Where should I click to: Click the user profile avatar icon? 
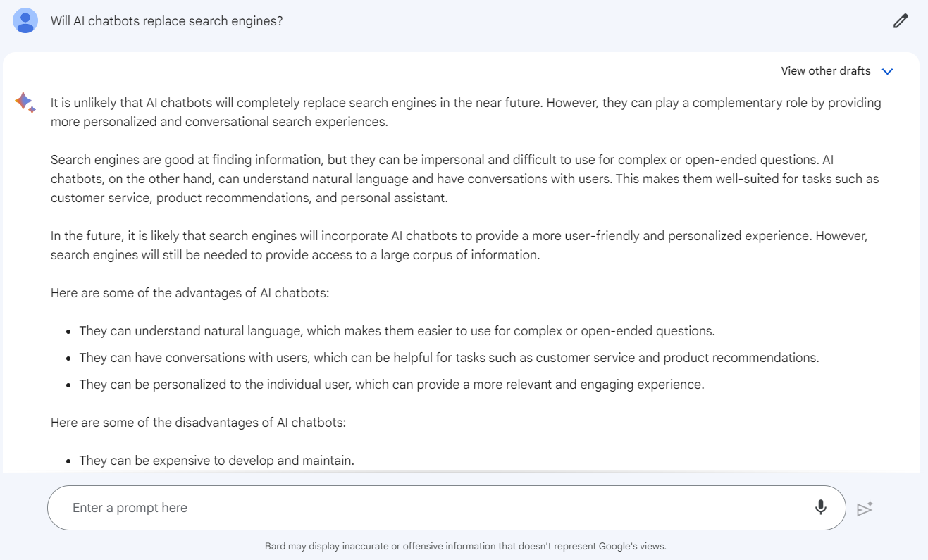click(x=25, y=21)
